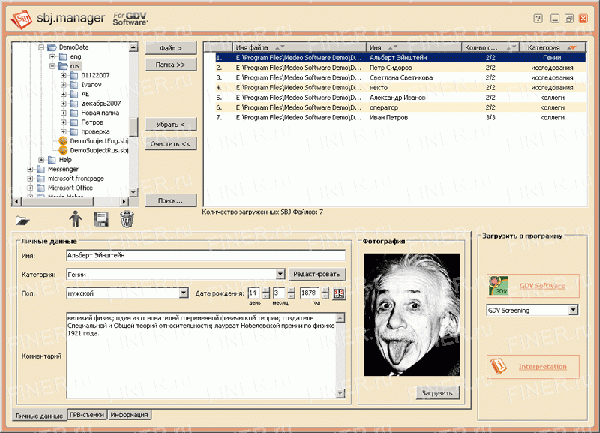Click the DemoSubjectRus.sbj file icon
The image size is (600, 433).
63,150
